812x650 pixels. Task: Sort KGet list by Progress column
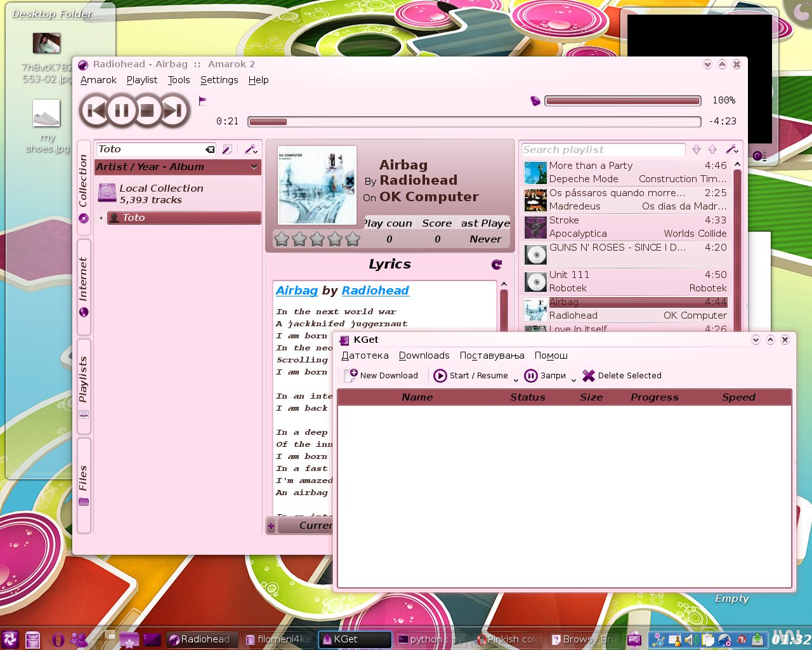[x=655, y=397]
